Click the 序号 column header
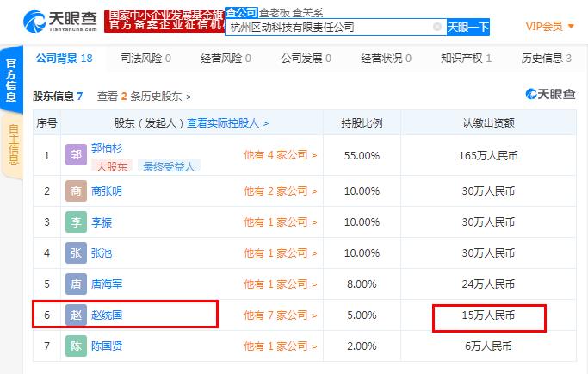Screen dimensions: 588x374 point(46,122)
